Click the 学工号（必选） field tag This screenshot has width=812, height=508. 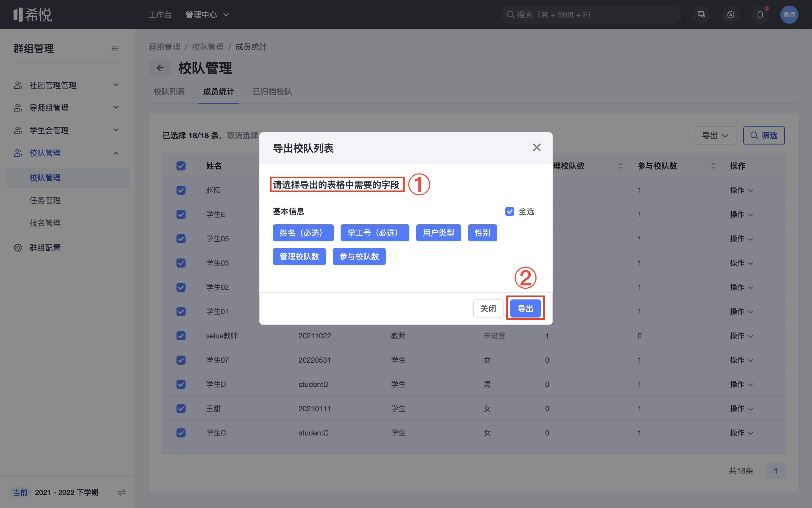(x=374, y=233)
